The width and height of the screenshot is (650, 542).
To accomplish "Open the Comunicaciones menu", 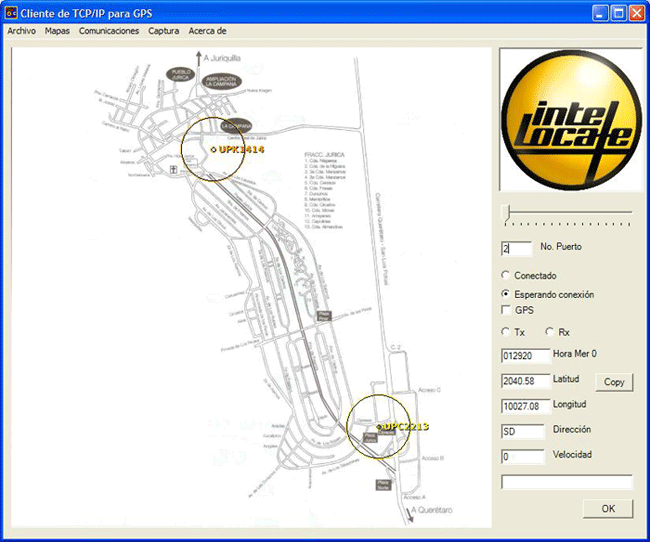I will click(x=109, y=31).
